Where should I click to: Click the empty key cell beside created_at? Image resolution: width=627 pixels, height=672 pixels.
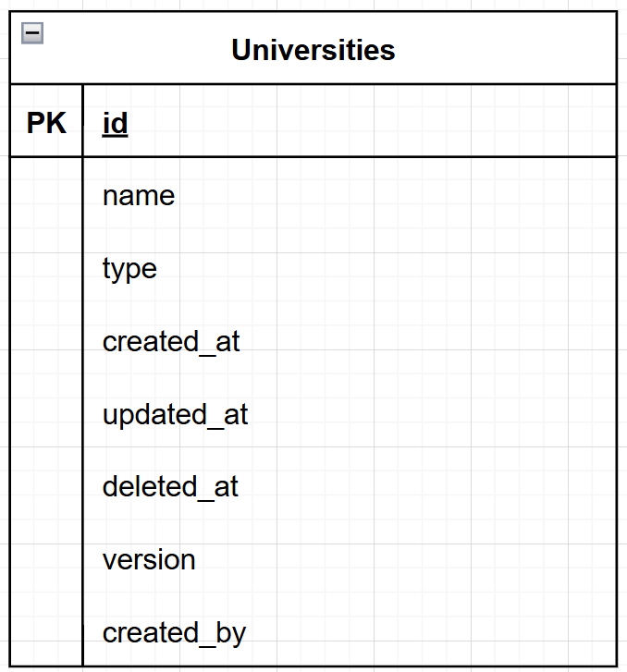point(46,342)
